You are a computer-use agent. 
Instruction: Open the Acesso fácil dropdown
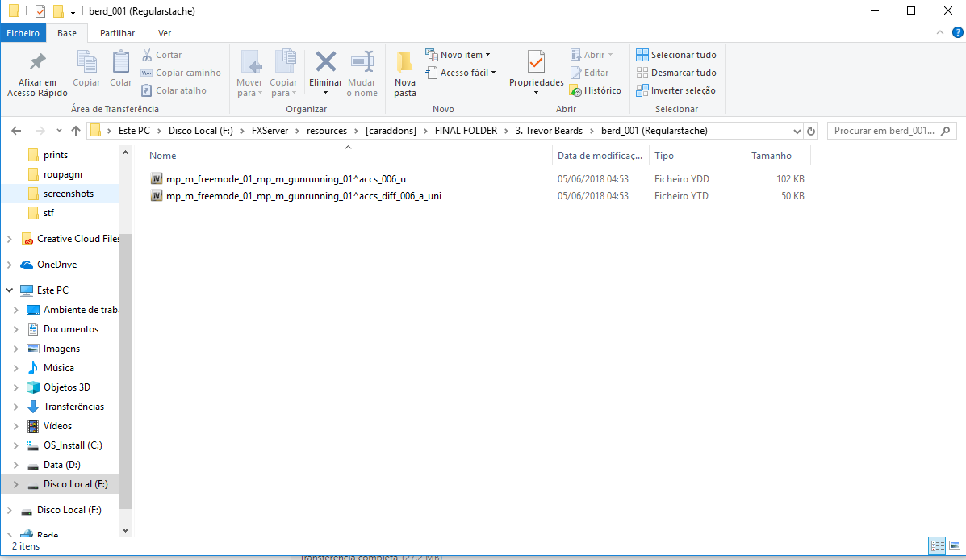tap(461, 73)
